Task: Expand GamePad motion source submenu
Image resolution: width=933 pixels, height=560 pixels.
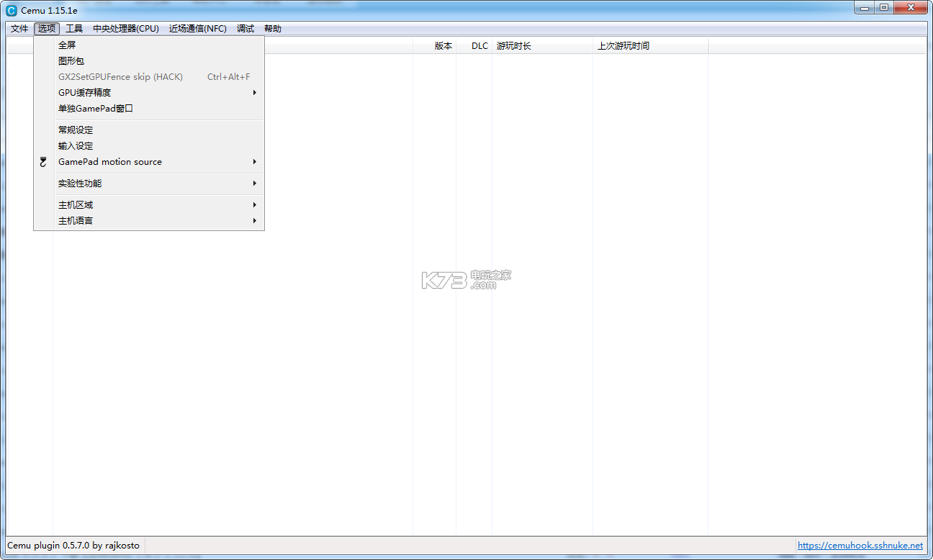Action: [x=149, y=162]
